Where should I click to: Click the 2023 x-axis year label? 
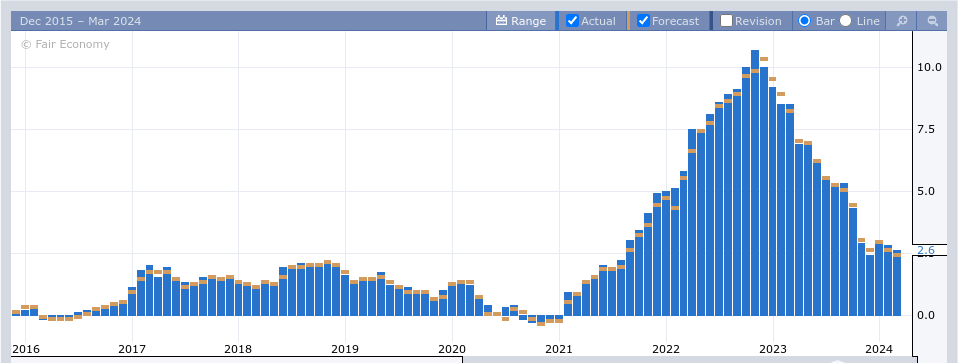pos(772,349)
